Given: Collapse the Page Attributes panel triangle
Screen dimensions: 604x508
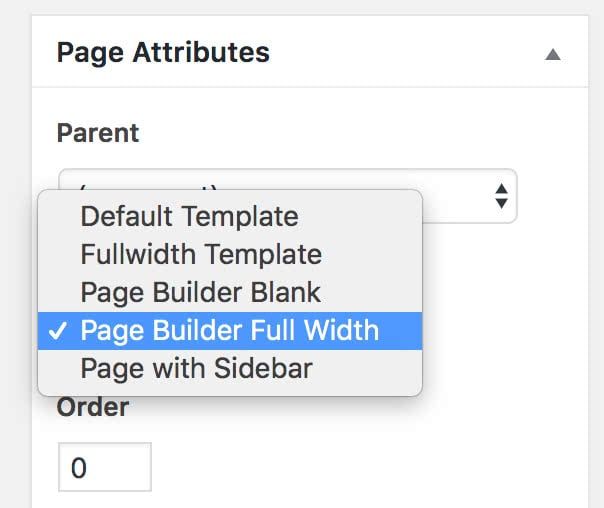Looking at the screenshot, I should click(552, 55).
